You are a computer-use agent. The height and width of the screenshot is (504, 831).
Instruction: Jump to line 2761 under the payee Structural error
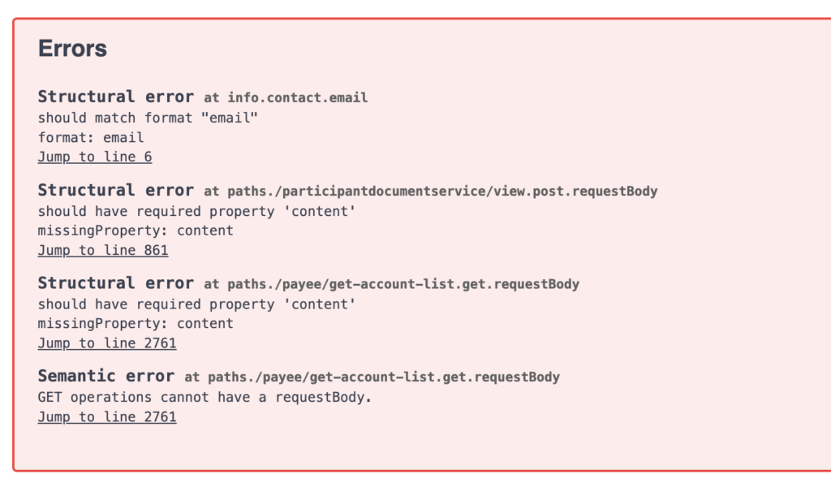[107, 343]
